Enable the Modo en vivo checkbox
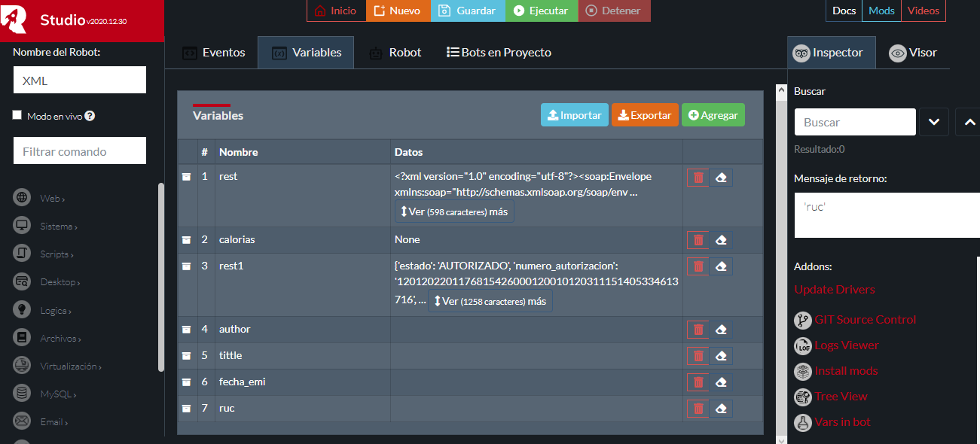The image size is (980, 444). [x=17, y=115]
